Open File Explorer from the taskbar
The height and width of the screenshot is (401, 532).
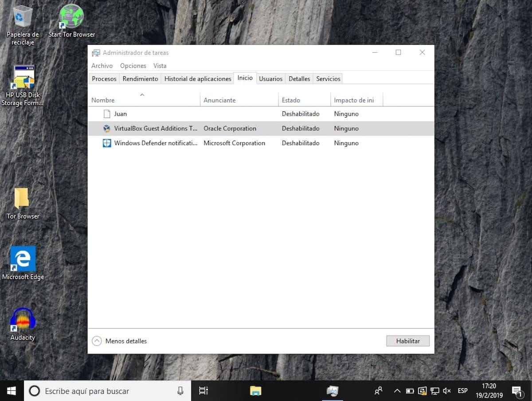click(256, 390)
